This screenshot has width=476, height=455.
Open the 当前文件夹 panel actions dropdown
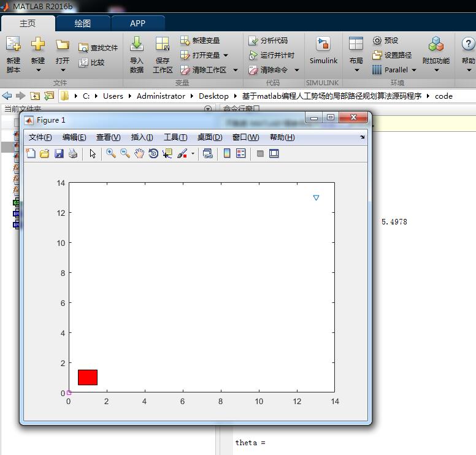click(208, 109)
